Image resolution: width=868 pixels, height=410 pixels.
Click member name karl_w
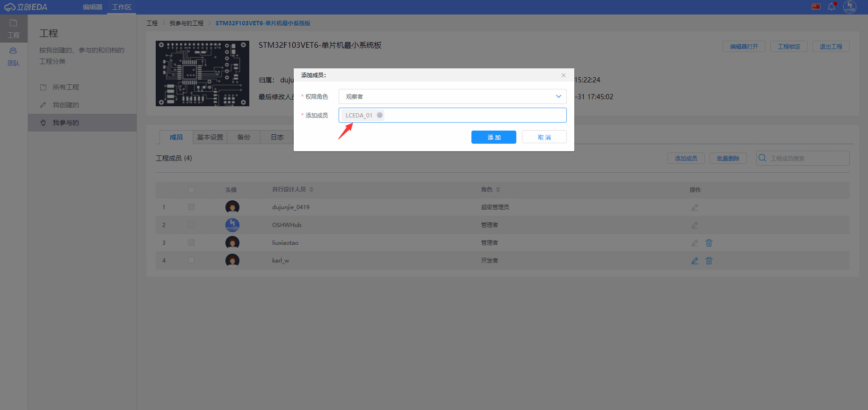tap(281, 261)
